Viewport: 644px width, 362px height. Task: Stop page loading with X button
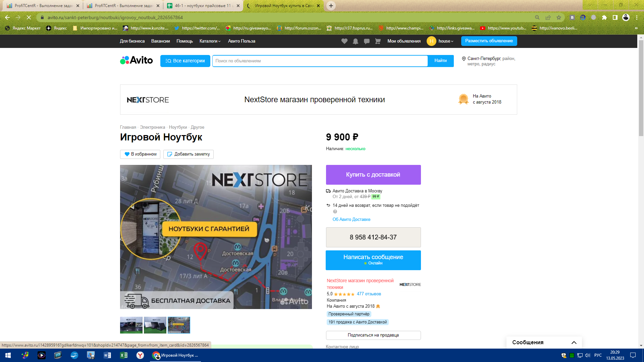[29, 17]
